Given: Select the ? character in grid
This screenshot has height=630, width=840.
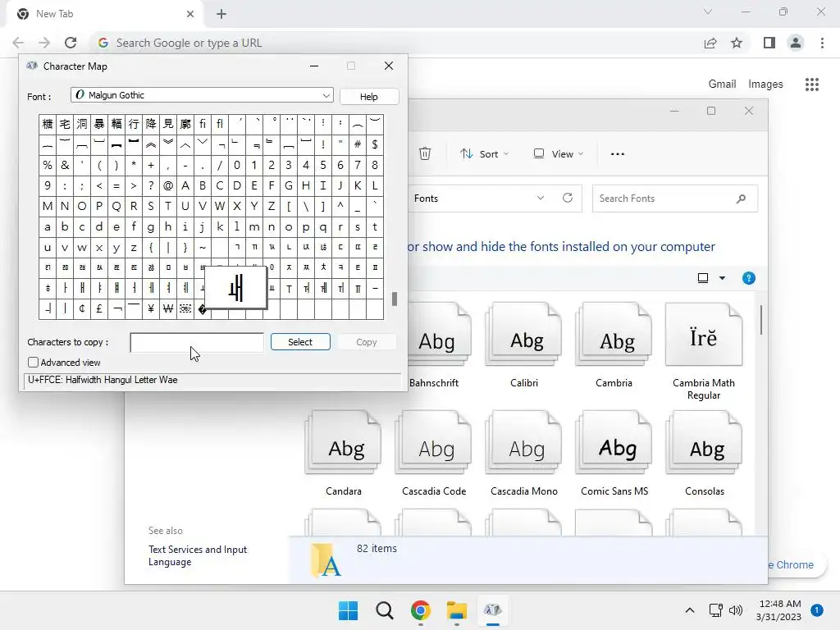Looking at the screenshot, I should [151, 185].
